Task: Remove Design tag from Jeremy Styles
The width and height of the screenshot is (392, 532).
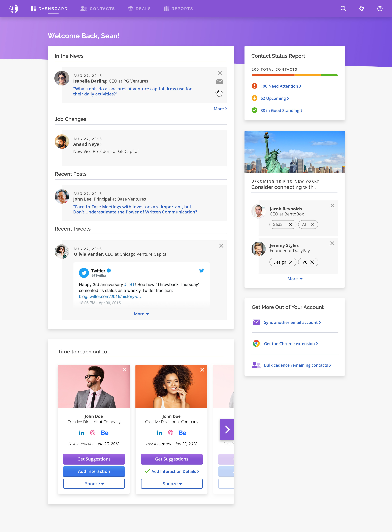Action: [x=290, y=262]
